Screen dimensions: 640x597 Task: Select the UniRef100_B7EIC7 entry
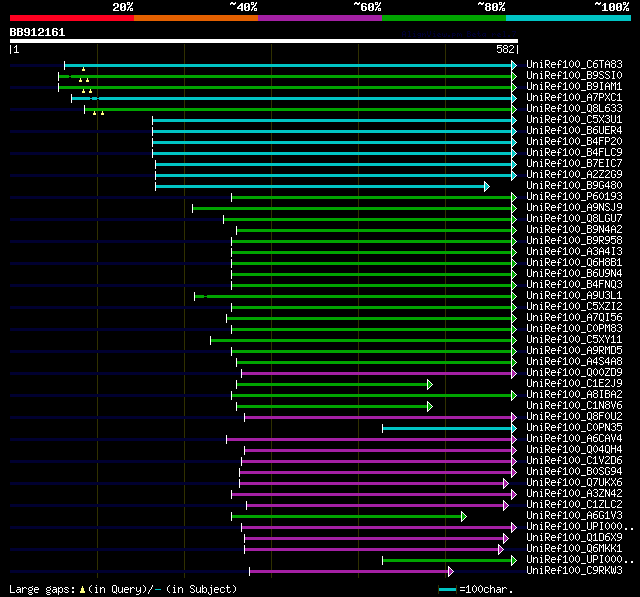574,164
